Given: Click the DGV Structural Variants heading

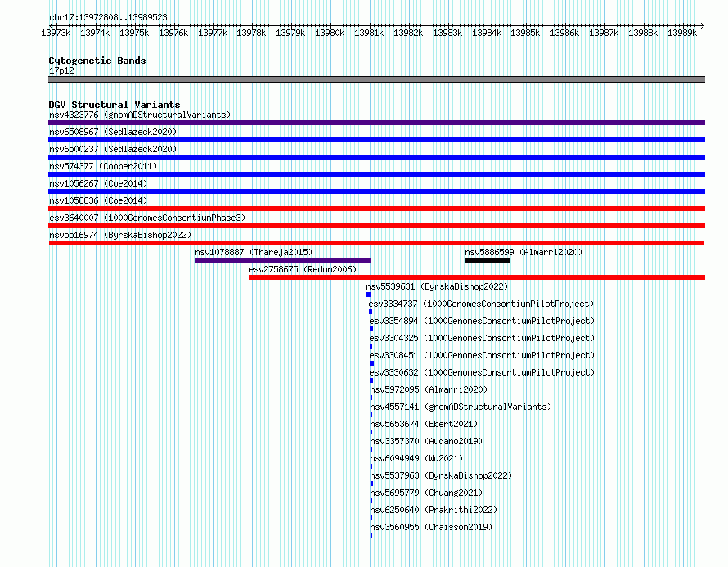Looking at the screenshot, I should click(x=115, y=105).
